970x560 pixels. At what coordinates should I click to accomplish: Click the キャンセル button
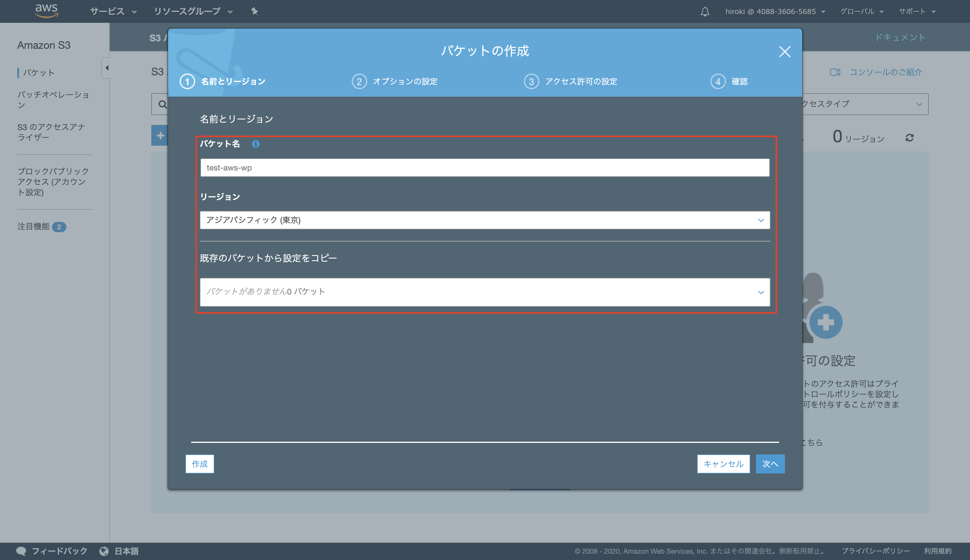coord(723,464)
